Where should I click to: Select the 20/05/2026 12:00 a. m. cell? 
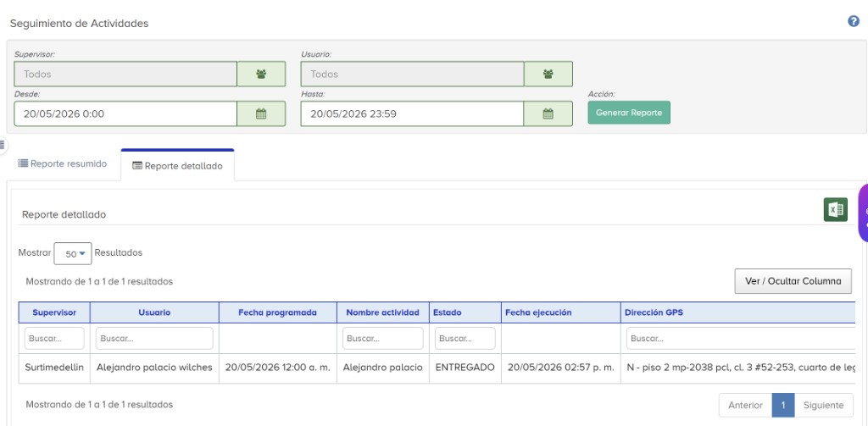tap(278, 368)
